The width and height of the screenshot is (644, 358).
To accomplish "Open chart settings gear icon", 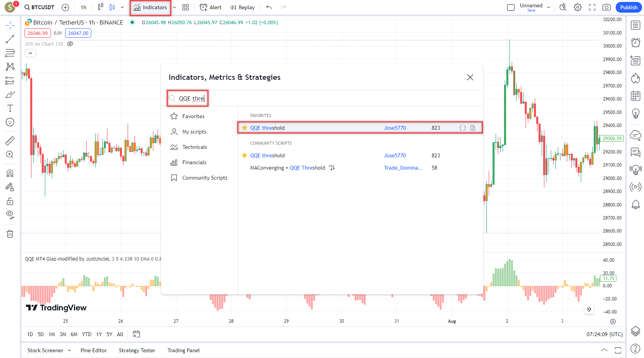I will tap(578, 7).
